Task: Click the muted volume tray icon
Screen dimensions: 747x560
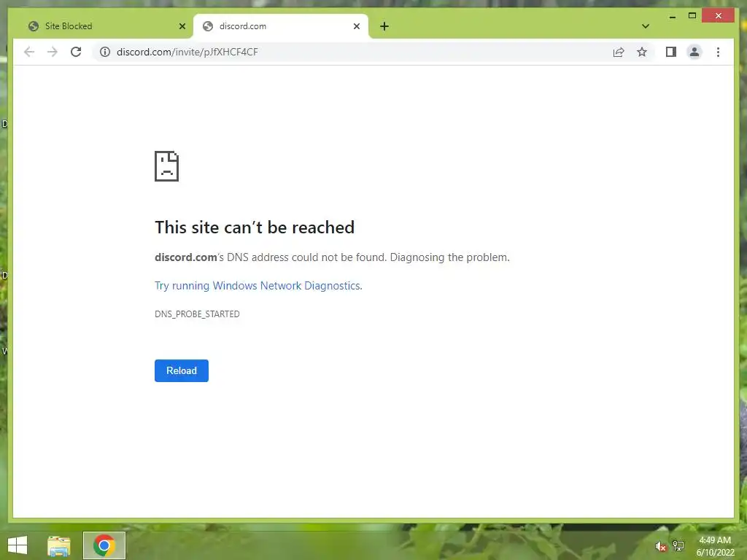Action: pos(660,546)
